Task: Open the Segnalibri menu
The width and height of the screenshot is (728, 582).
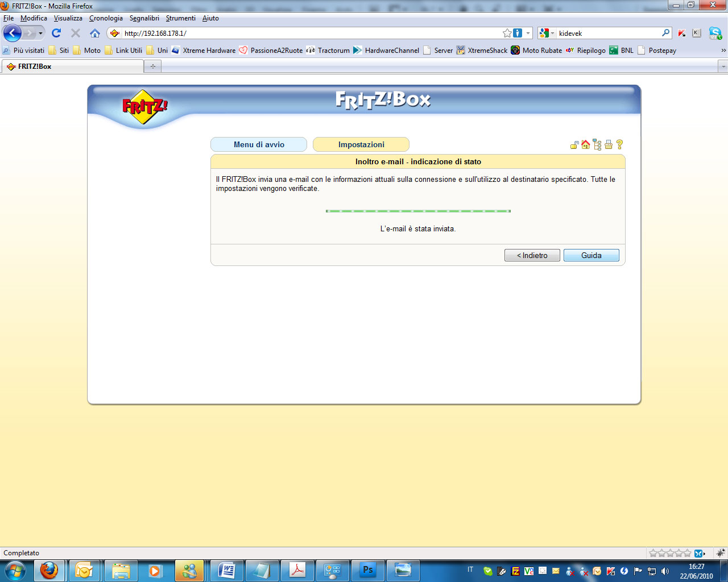Action: [x=144, y=18]
